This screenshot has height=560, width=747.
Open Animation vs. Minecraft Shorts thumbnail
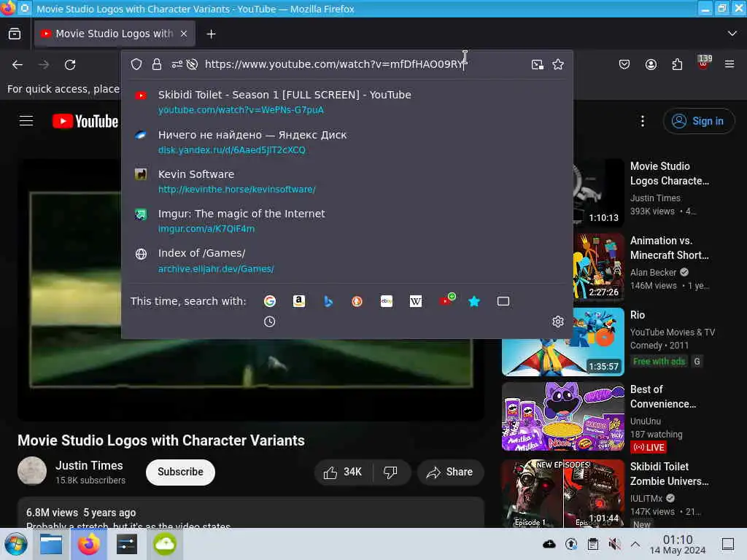[599, 267]
